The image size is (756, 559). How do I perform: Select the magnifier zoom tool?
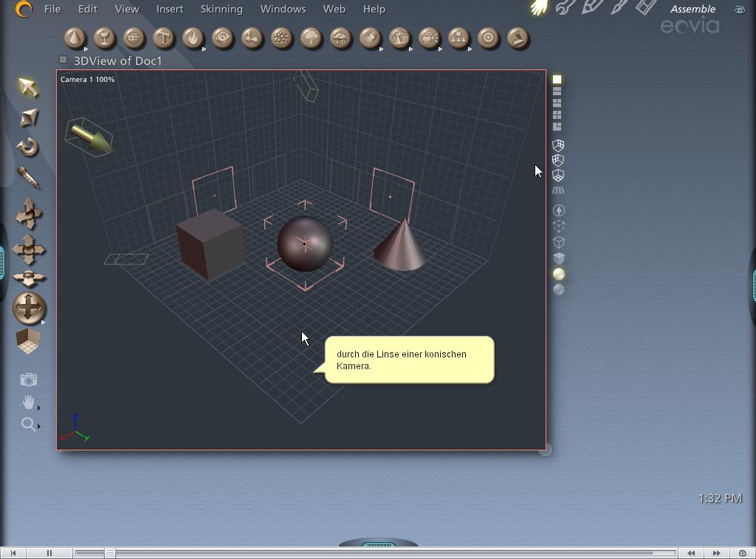tap(28, 425)
